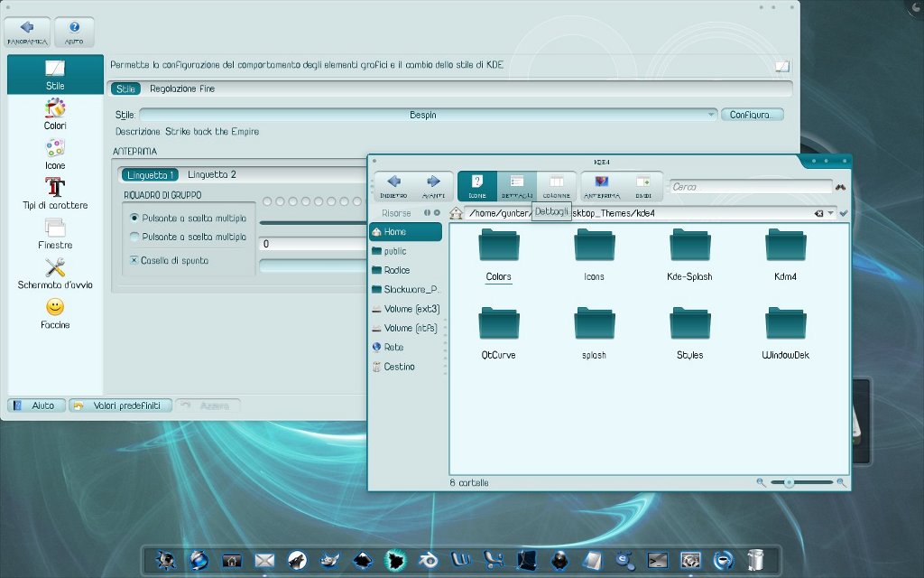Select the Kdm4 folder
Viewport: 924px width, 578px height.
point(786,256)
